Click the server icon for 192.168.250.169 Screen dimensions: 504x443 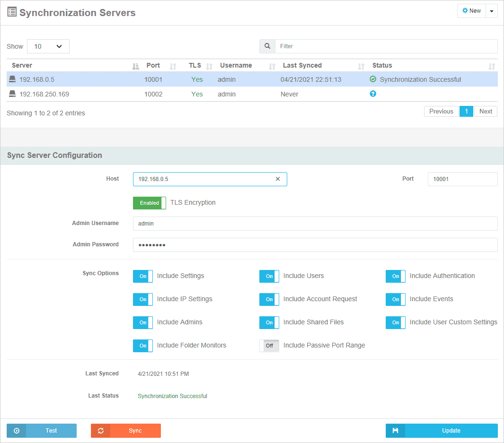pyautogui.click(x=12, y=94)
